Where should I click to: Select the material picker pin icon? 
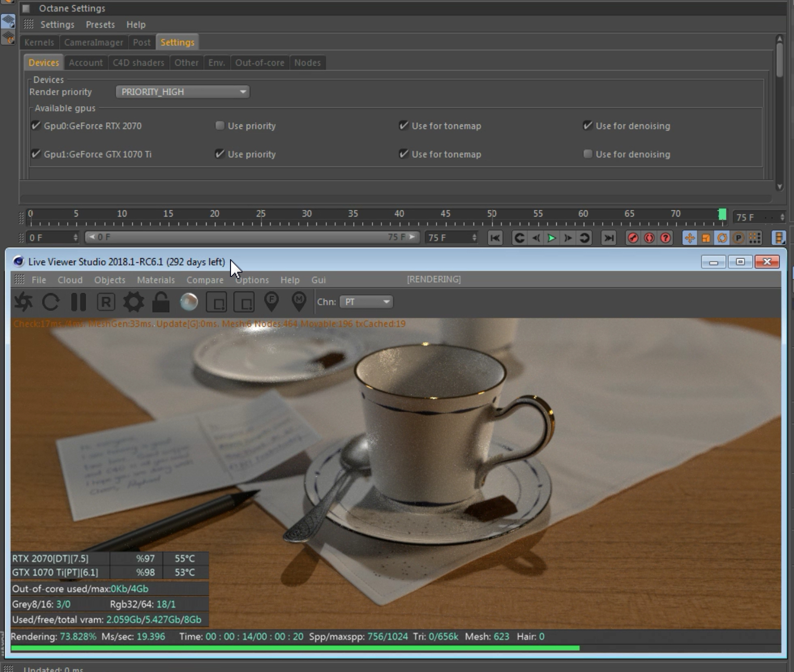(x=299, y=301)
